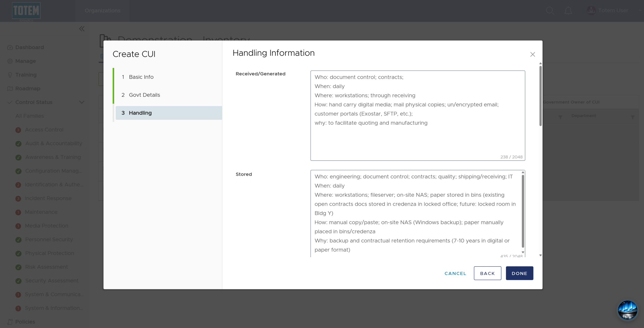Viewport: 644px width, 328px height.
Task: Click Department column header
Action: (584, 116)
